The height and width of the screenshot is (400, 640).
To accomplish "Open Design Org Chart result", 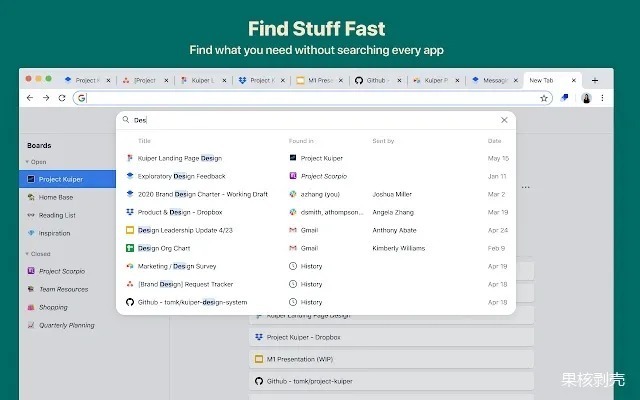I will [316, 248].
